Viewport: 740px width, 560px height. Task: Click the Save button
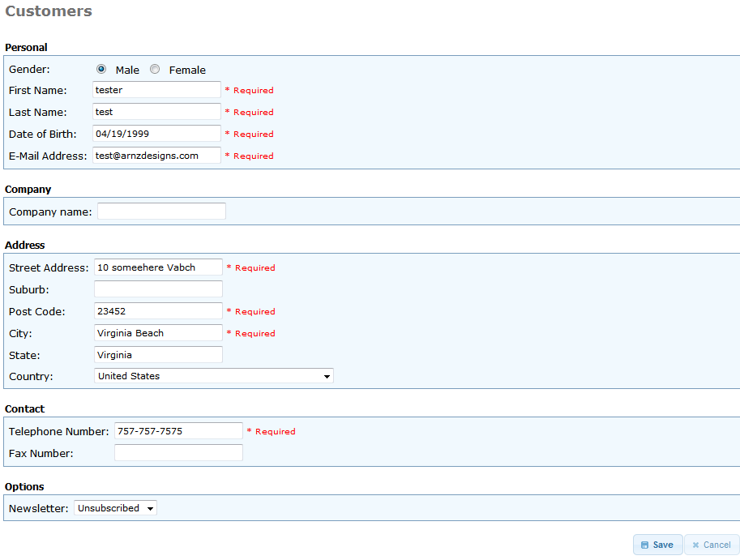pos(657,545)
